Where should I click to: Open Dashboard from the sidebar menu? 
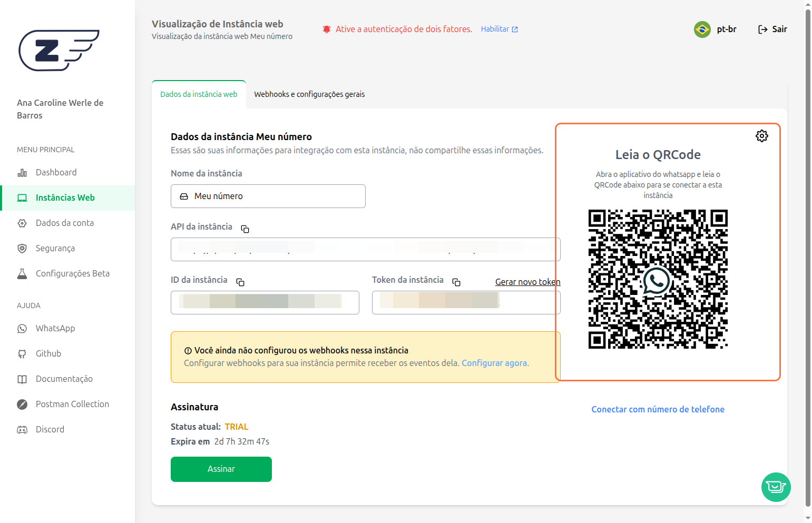[x=56, y=172]
